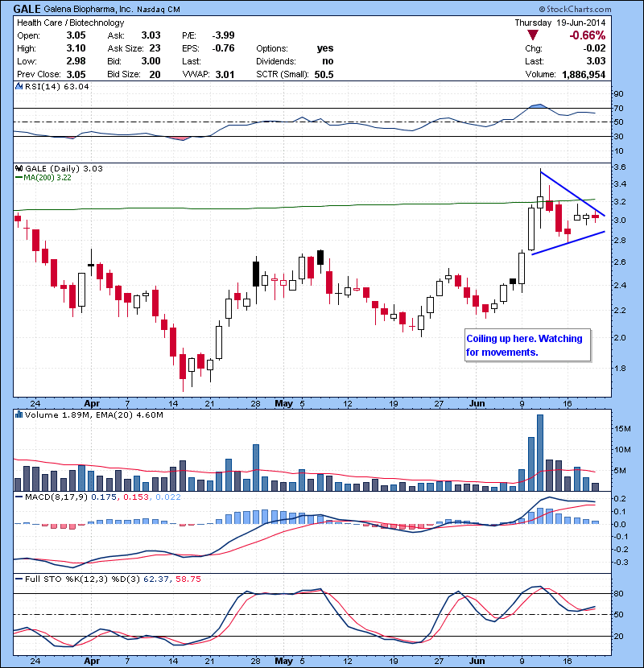Click the Dividends value 'no'

point(328,61)
